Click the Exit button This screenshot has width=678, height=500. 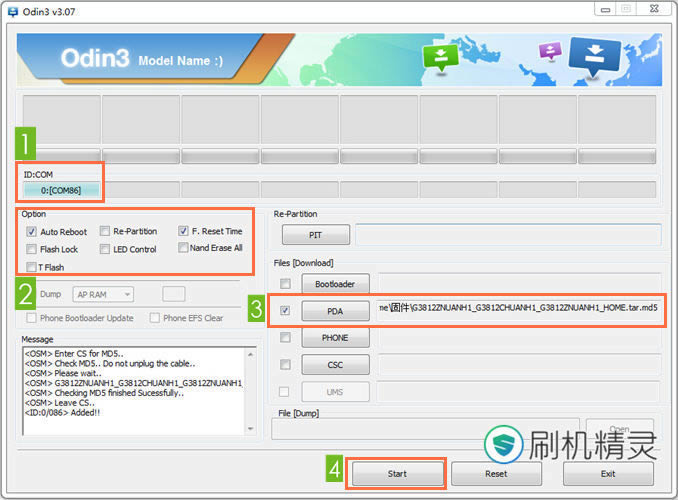click(608, 473)
